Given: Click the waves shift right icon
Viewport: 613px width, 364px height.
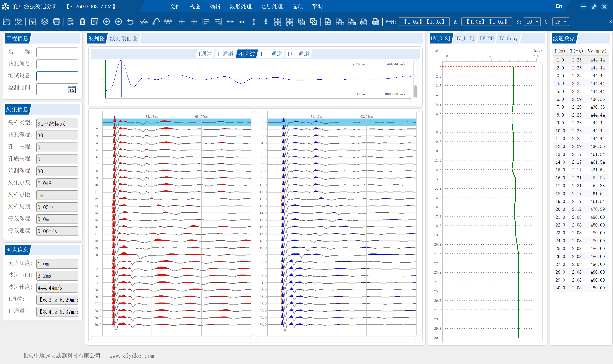Looking at the screenshot, I should [218, 22].
